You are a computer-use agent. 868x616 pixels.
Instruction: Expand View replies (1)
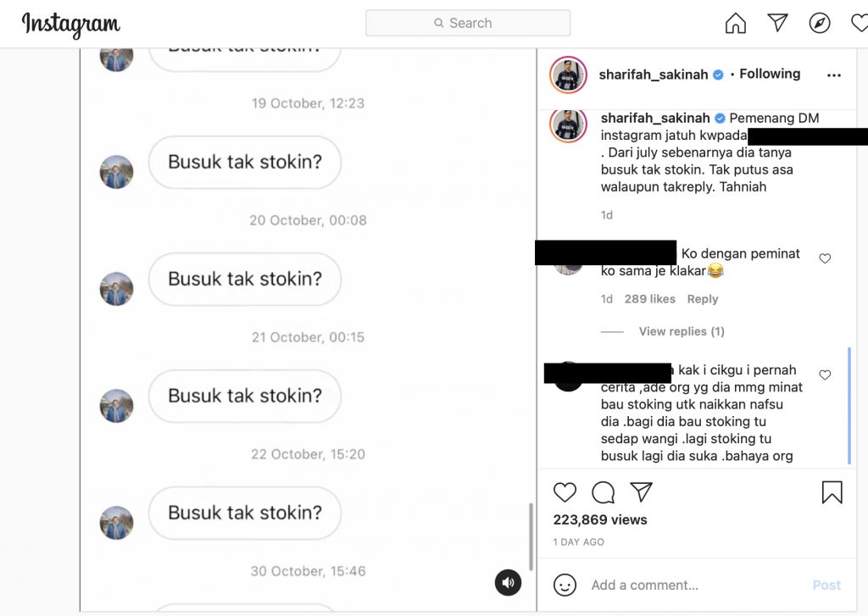(682, 331)
